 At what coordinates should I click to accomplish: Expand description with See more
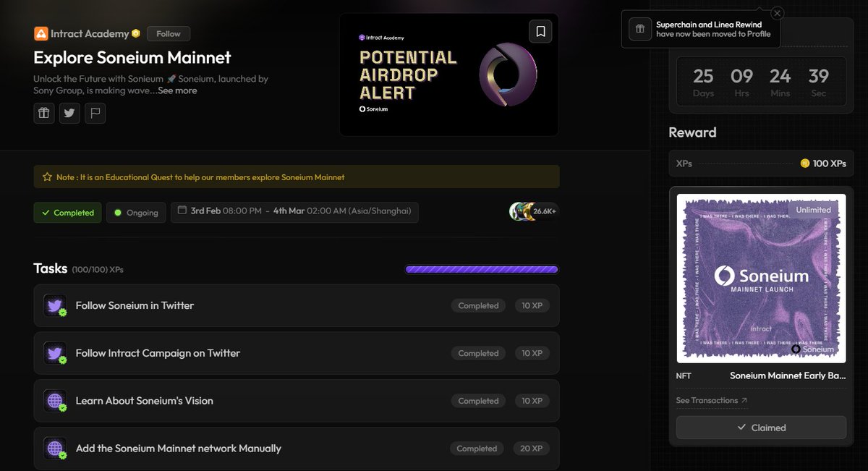[177, 90]
